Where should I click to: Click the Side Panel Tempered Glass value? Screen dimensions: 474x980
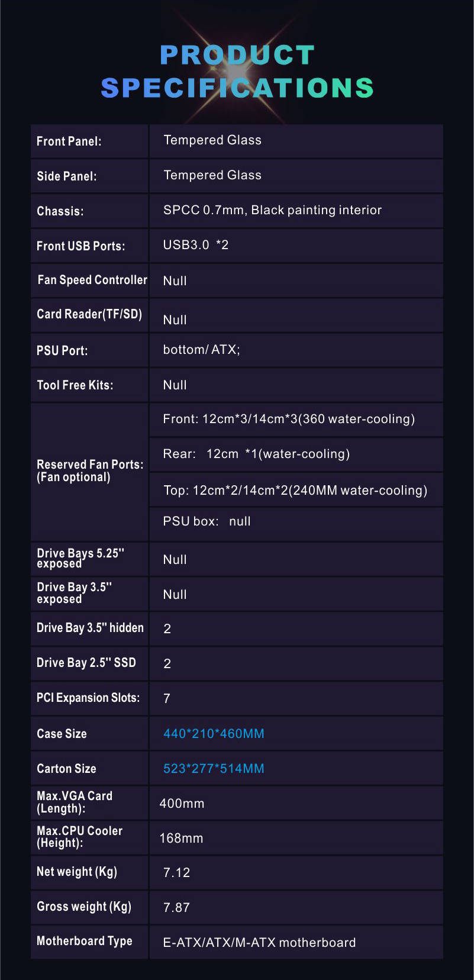212,175
